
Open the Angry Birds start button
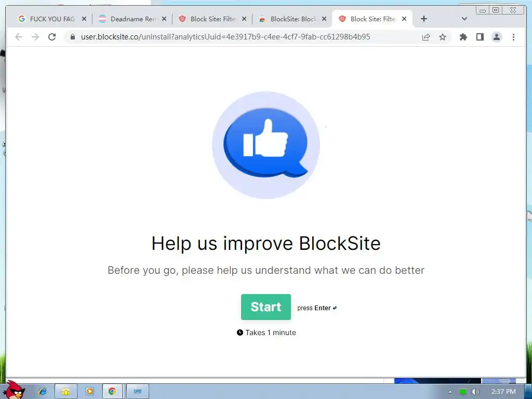click(14, 390)
